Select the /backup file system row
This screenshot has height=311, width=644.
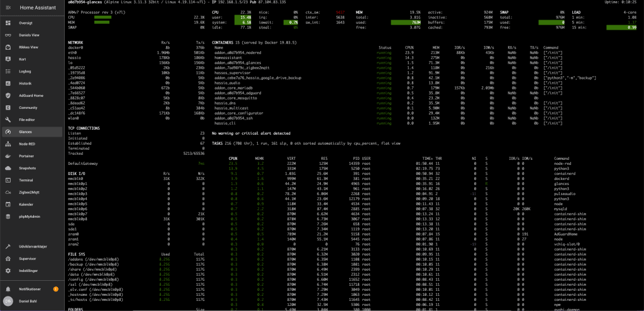(x=136, y=264)
